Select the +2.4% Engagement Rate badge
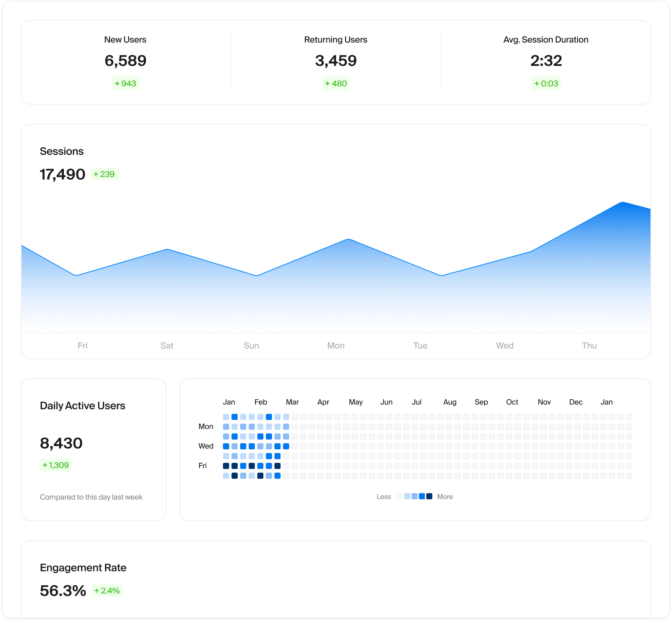Image resolution: width=672 pixels, height=621 pixels. [107, 591]
